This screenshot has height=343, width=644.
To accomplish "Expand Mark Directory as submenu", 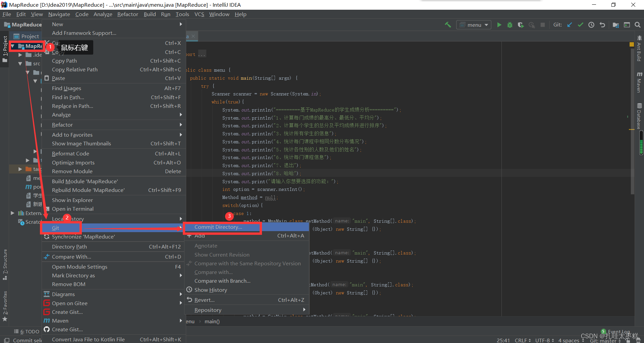I will pyautogui.click(x=114, y=275).
